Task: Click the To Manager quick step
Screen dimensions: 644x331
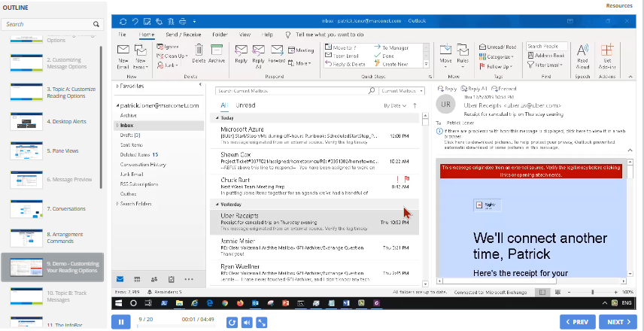Action: [x=390, y=47]
